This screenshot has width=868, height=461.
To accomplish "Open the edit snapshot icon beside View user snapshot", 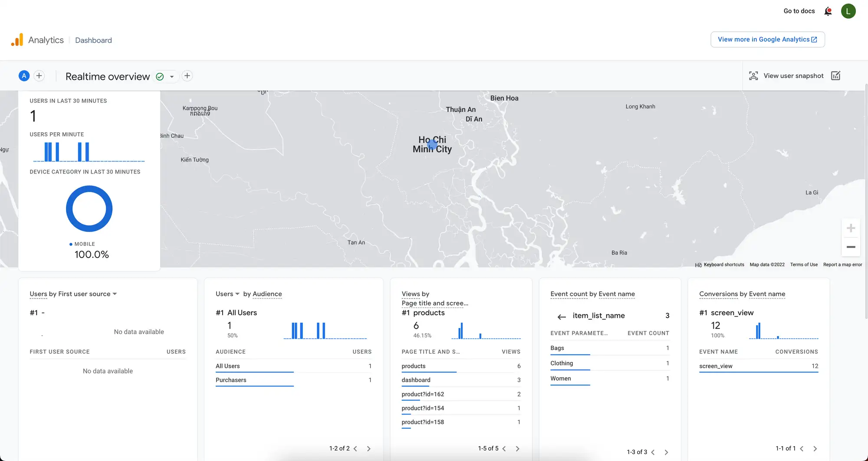I will tap(835, 76).
